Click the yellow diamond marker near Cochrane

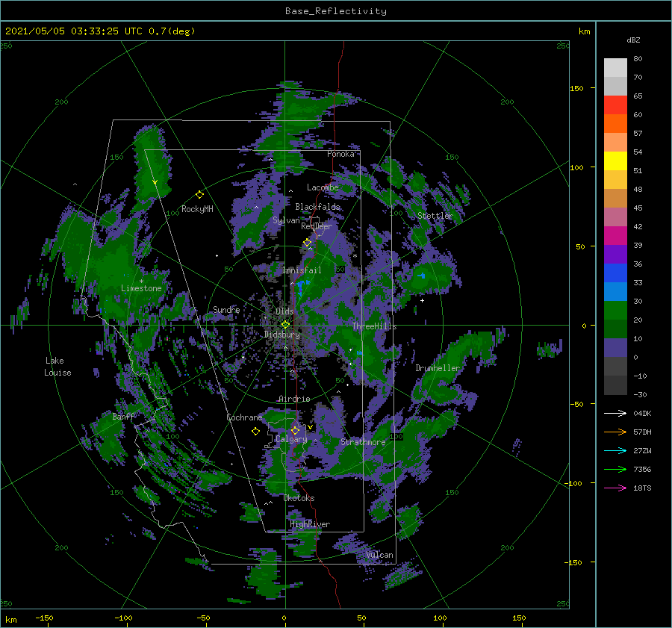tap(255, 432)
